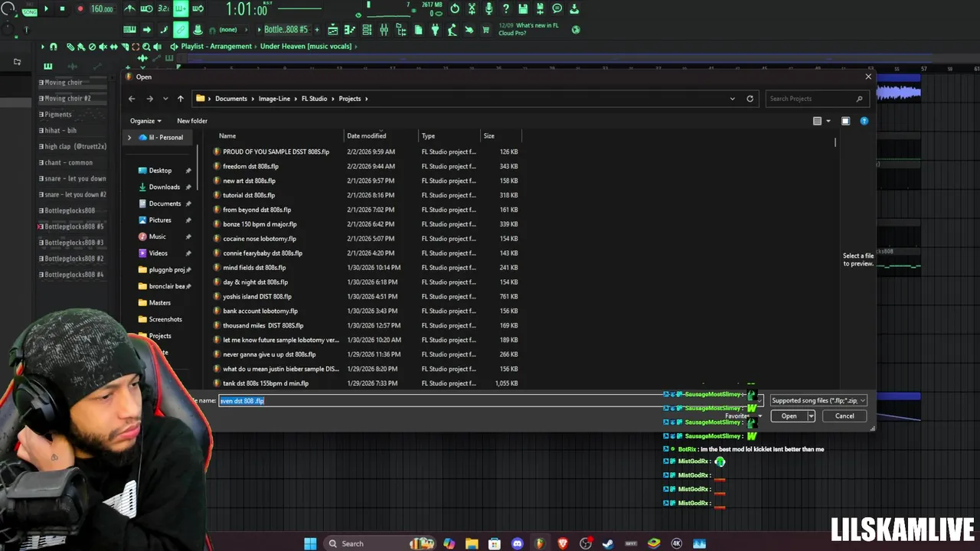
Task: Open the pattern selector Bottle..808 #5
Action: pos(286,30)
